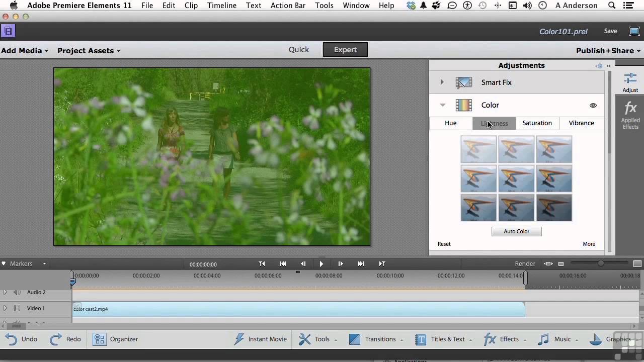Viewport: 644px width, 362px height.
Task: Click the Graphics icon in action bar
Action: click(x=596, y=339)
